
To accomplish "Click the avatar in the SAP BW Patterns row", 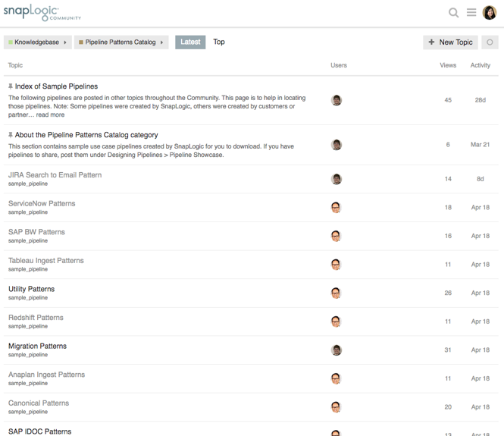I will click(336, 236).
